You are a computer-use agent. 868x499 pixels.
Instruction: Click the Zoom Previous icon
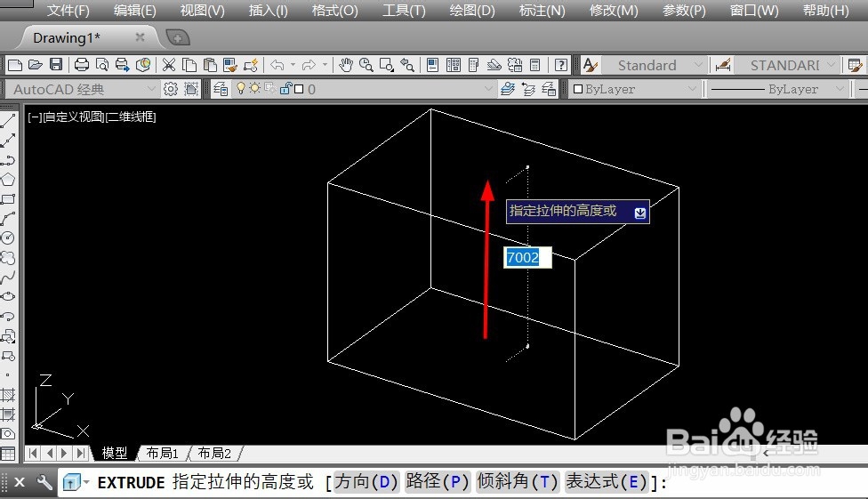[x=407, y=65]
